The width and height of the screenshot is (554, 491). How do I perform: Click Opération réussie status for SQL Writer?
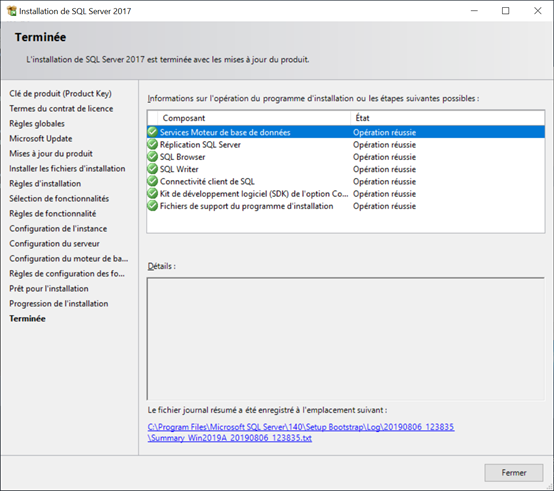tap(384, 169)
